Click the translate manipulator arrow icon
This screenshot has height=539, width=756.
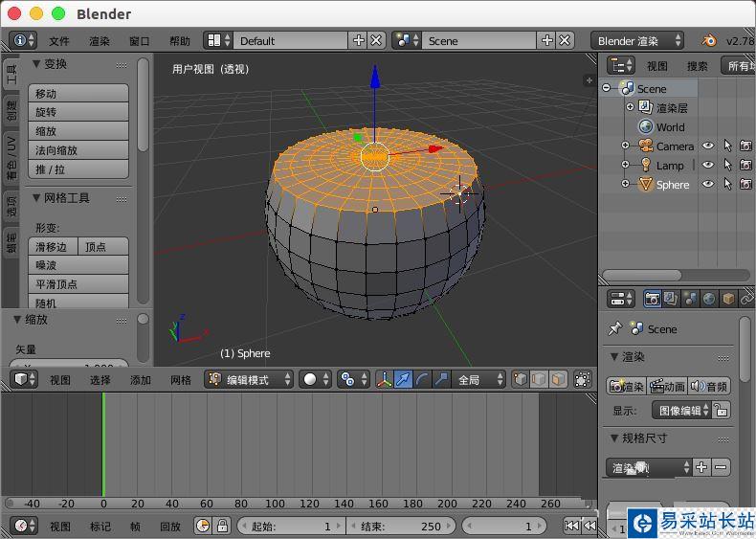[403, 379]
